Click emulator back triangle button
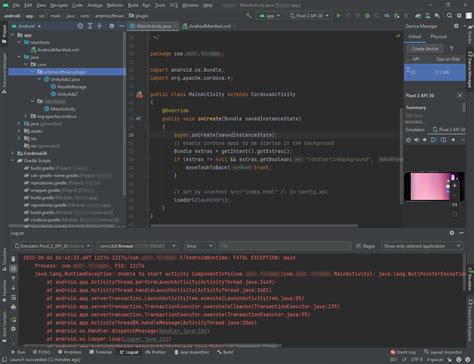Screen dimensions: 474x364 [x=453, y=140]
